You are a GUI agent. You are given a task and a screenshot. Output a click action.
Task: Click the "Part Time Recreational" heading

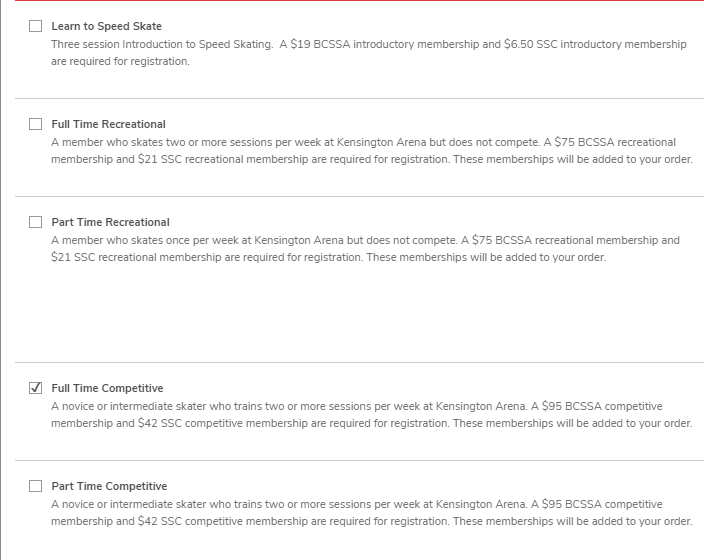coord(110,222)
